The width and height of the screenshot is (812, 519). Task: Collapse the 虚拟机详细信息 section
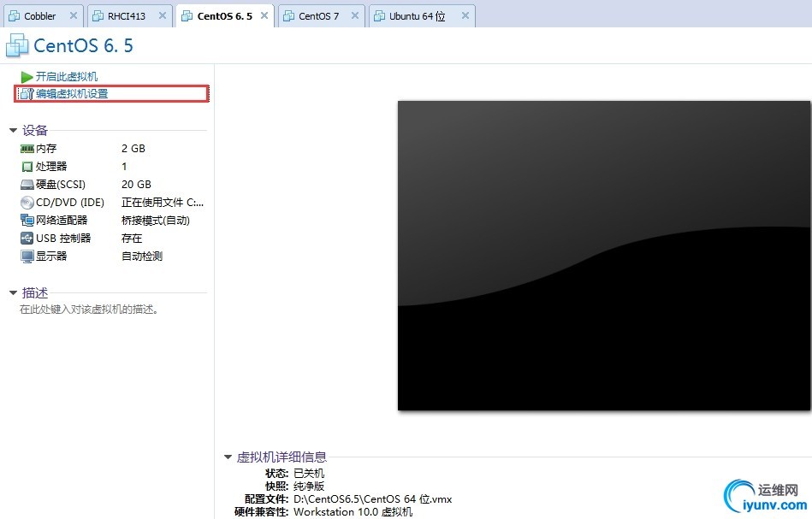point(228,457)
